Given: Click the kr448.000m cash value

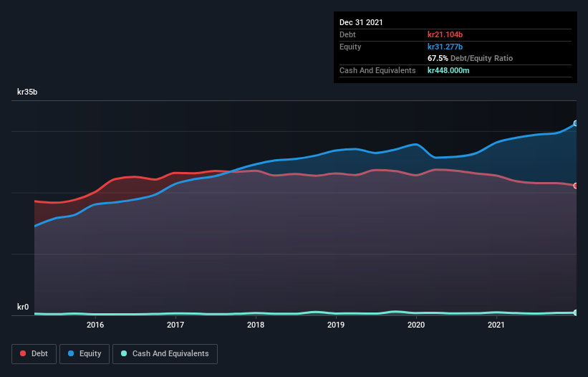Looking at the screenshot, I should coord(448,70).
